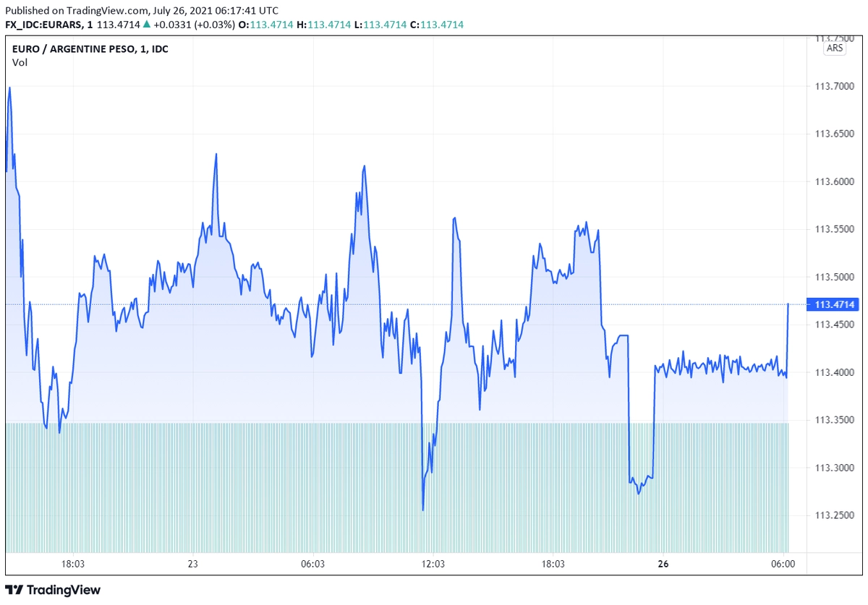Click the lowest dip of the price line
The height and width of the screenshot is (605, 868).
(x=423, y=510)
